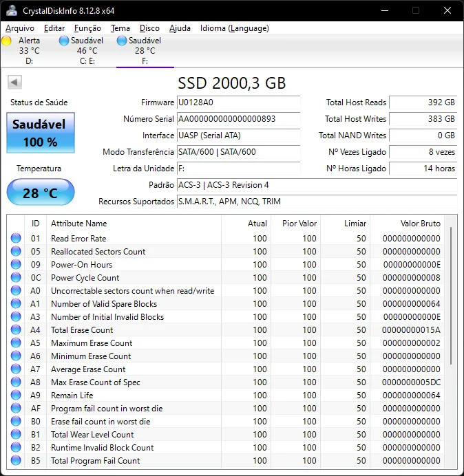Click the previous disk arrow button
The height and width of the screenshot is (476, 464).
(x=14, y=82)
